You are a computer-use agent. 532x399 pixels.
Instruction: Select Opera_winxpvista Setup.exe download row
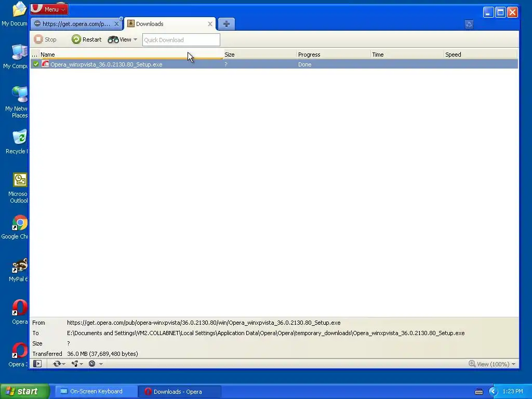pyautogui.click(x=274, y=64)
